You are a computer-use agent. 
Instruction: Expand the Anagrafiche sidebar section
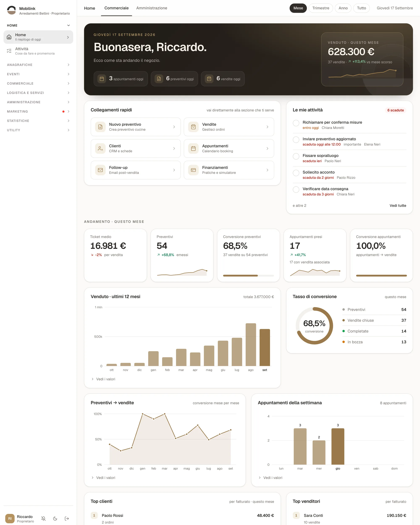click(x=38, y=65)
